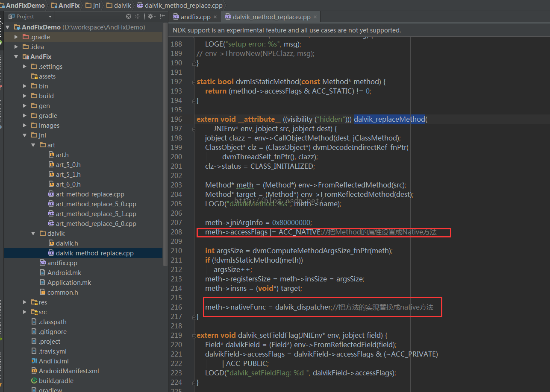The image size is (550, 392).
Task: Click the C++ icon beside art_method_replace_5_0.cpp
Action: [x=51, y=204]
